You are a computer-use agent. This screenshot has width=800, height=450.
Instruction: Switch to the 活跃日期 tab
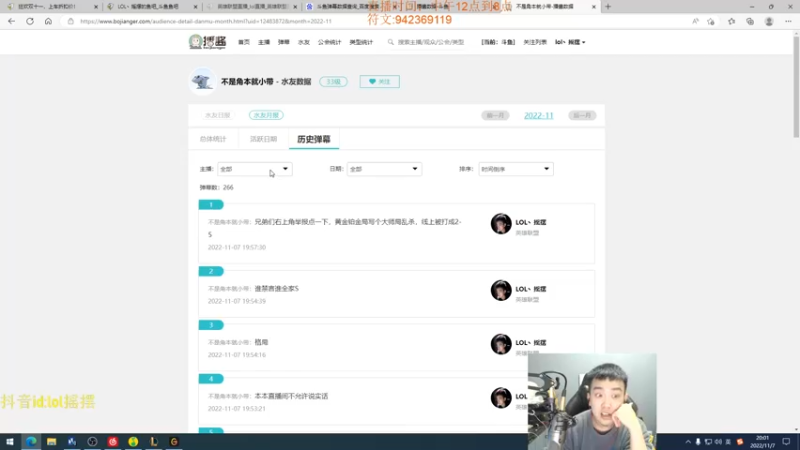click(263, 139)
